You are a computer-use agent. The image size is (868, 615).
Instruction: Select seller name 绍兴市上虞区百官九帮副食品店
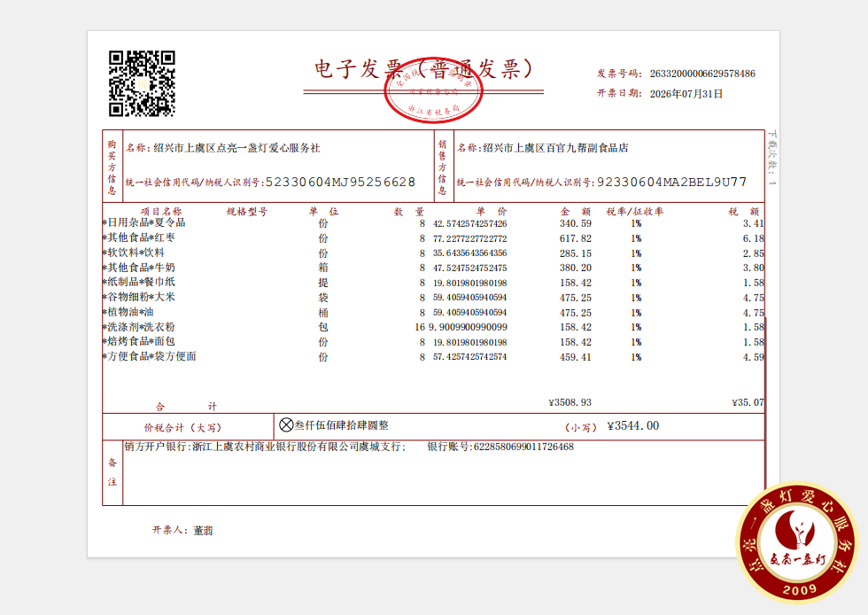point(556,148)
